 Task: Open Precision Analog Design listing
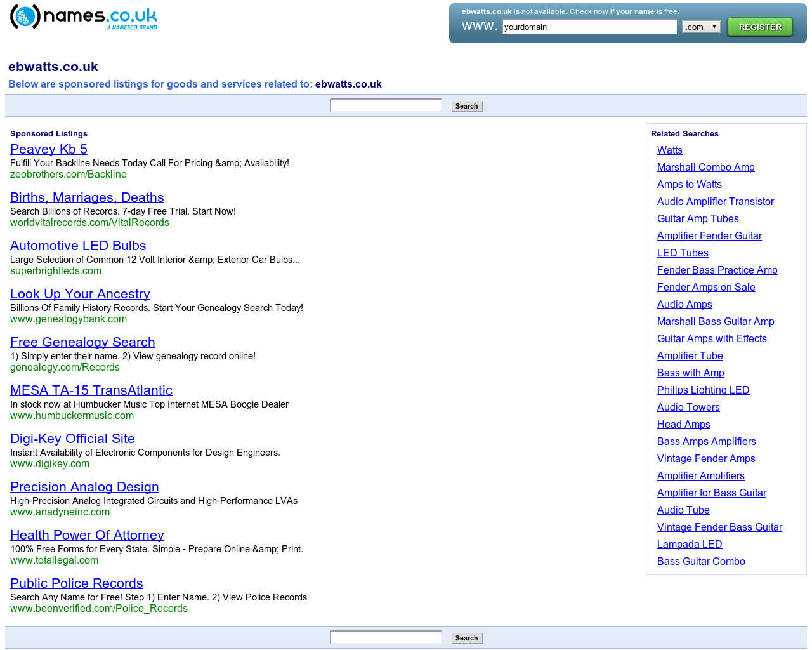(x=84, y=487)
